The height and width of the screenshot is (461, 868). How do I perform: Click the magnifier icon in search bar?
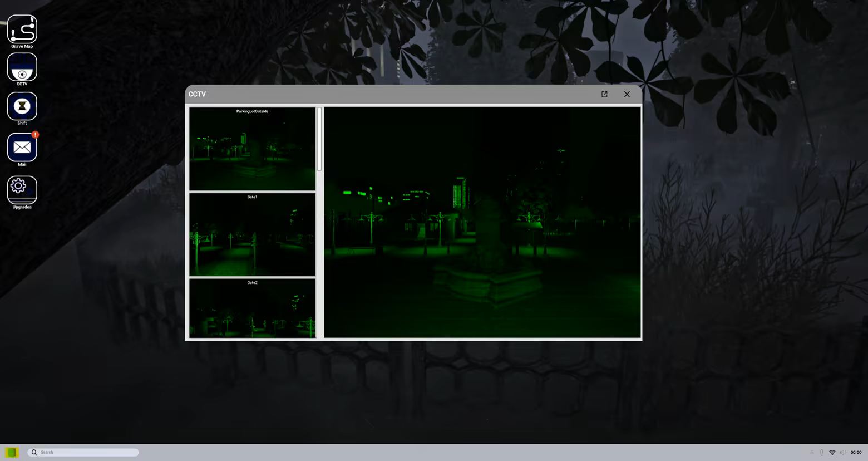[x=34, y=452]
